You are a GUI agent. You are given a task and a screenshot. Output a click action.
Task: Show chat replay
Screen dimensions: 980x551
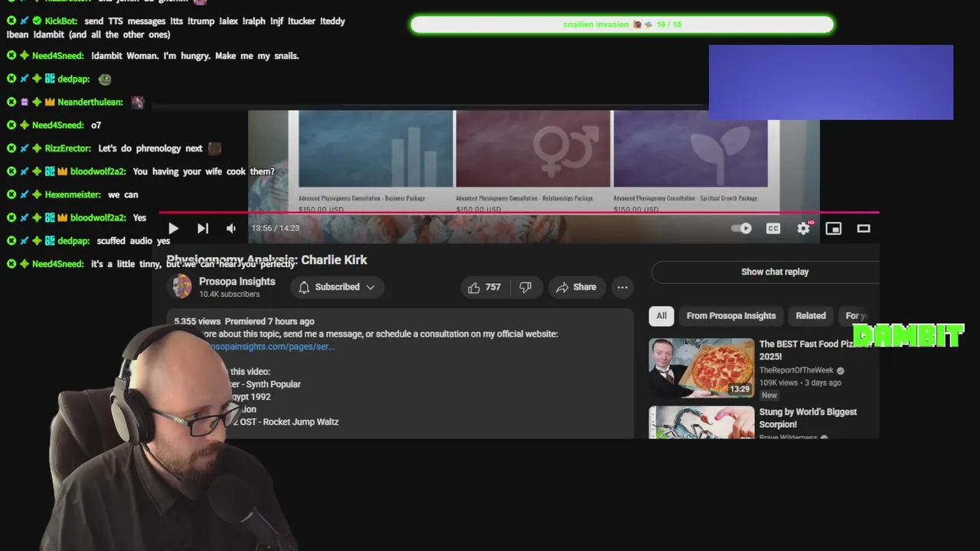click(774, 272)
